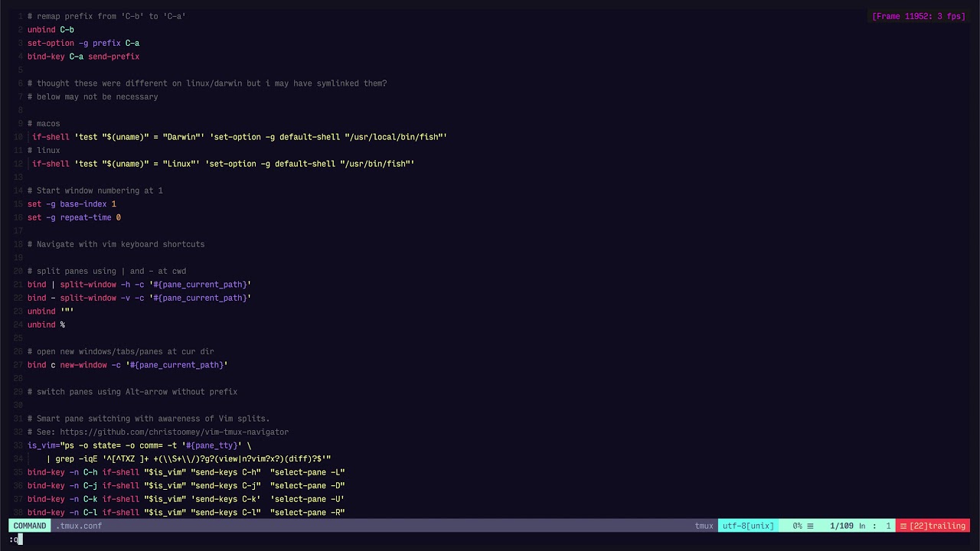
Task: Click the utf-8[unix] encoding segment
Action: click(748, 526)
